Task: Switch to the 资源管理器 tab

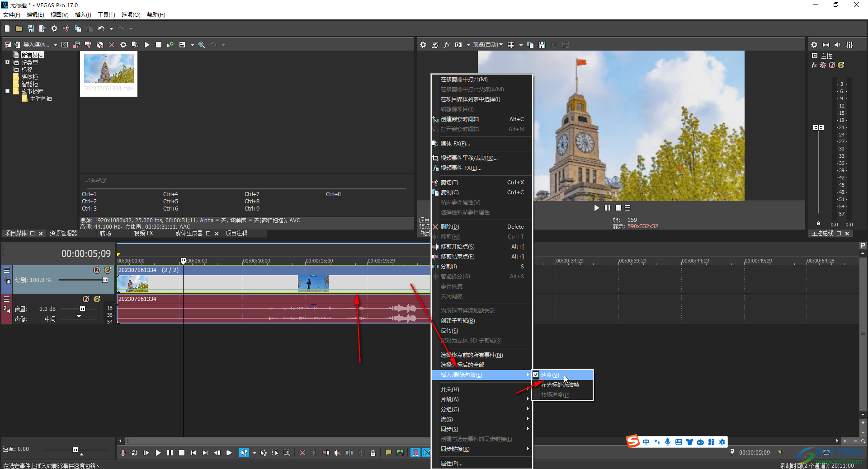Action: 63,234
